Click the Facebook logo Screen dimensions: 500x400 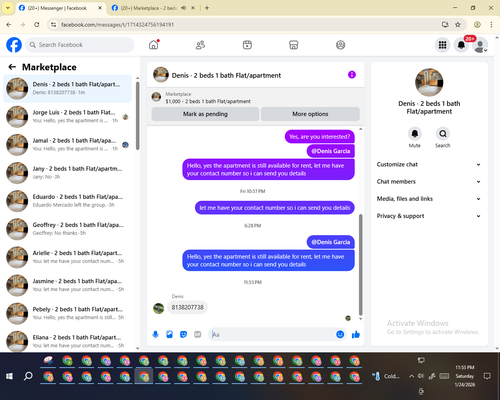click(x=14, y=45)
